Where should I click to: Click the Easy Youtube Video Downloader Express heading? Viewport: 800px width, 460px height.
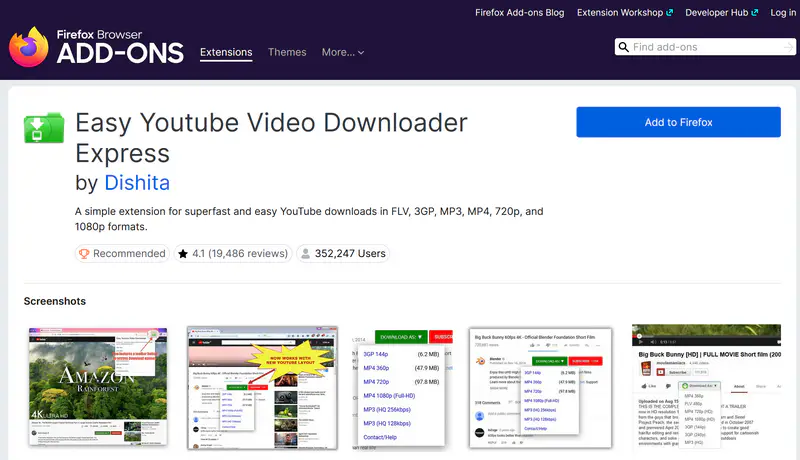point(271,138)
